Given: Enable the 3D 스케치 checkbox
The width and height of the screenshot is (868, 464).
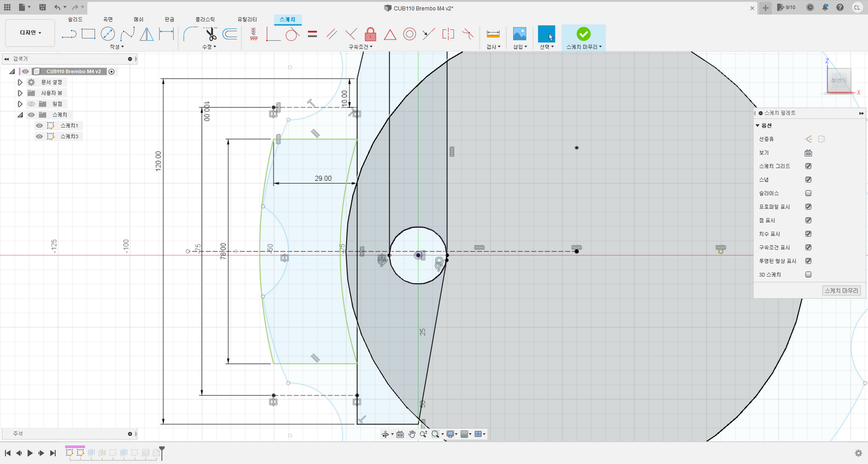Looking at the screenshot, I should coord(808,274).
